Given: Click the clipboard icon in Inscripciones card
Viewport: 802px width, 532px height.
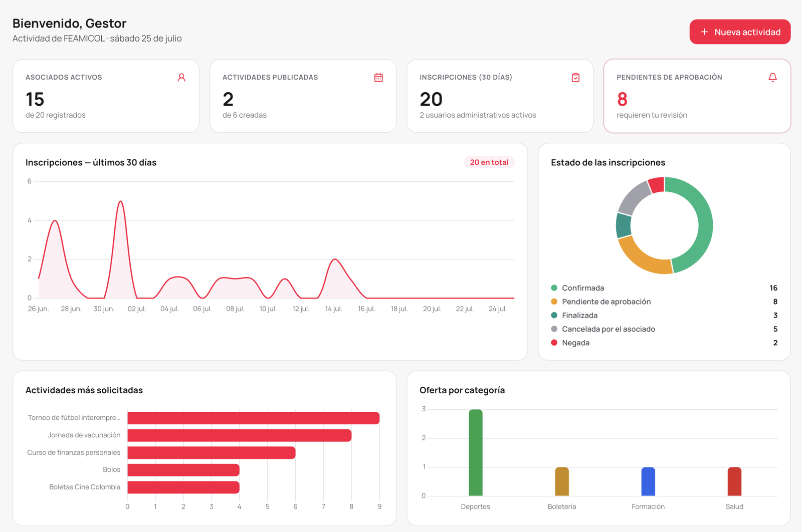Looking at the screenshot, I should 575,78.
